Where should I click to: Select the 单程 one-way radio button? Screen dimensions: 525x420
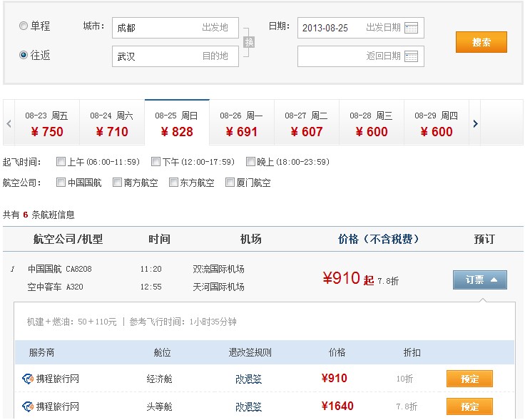click(x=24, y=26)
